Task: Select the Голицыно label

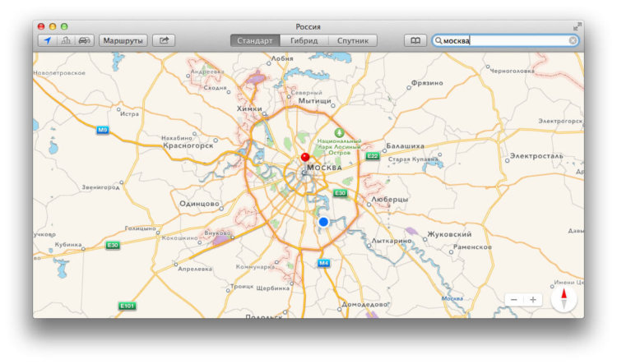Action: pos(140,228)
